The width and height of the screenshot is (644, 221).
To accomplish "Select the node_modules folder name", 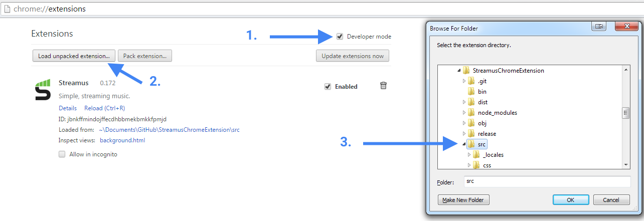I will coord(498,113).
